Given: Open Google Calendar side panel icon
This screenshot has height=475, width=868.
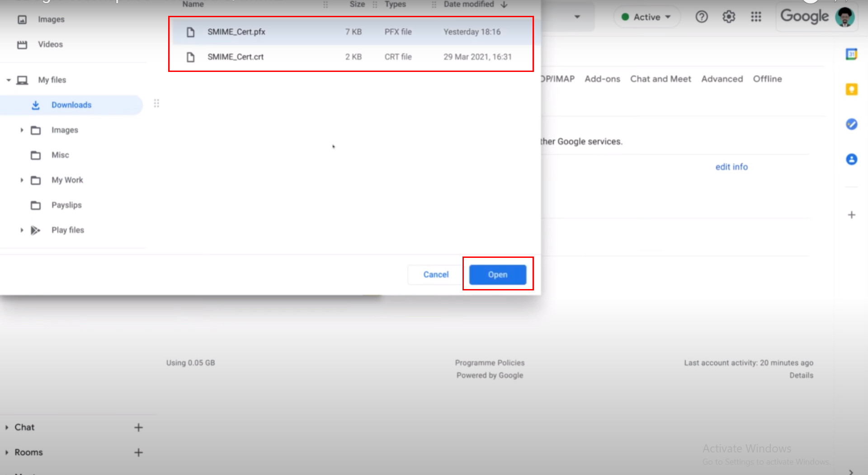Looking at the screenshot, I should (x=851, y=54).
